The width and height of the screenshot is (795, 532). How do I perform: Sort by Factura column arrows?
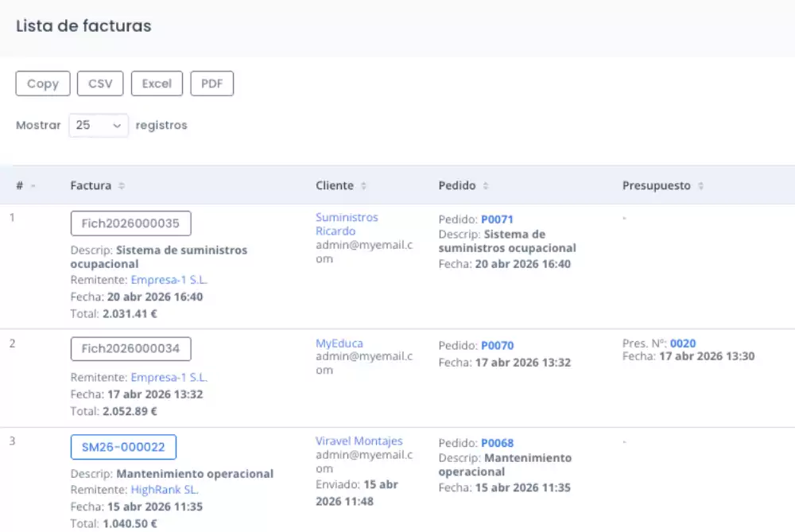click(122, 186)
